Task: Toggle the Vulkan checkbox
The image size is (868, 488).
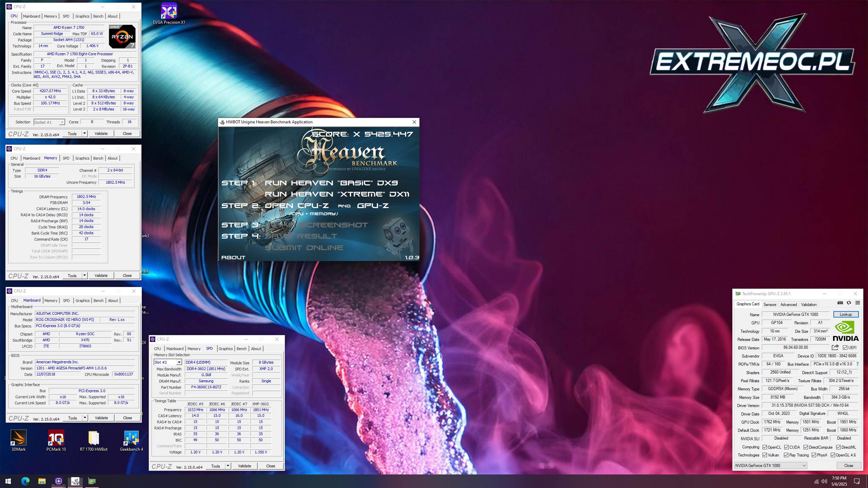Action: [765, 455]
